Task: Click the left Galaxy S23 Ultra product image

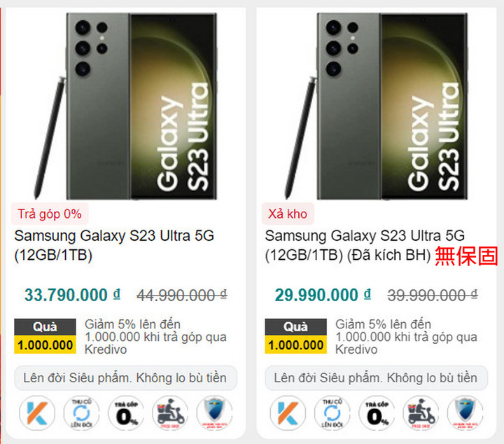Action: 126,106
